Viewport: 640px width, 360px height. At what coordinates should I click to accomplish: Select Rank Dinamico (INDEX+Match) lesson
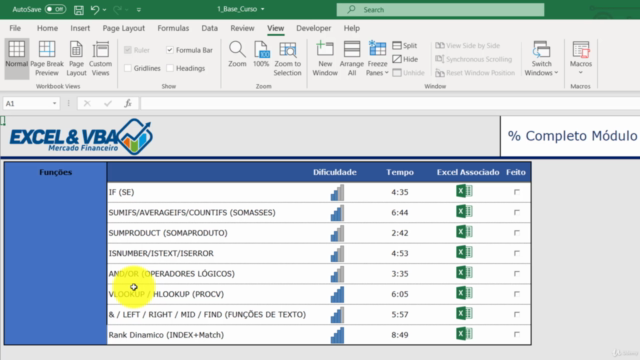[x=166, y=335]
